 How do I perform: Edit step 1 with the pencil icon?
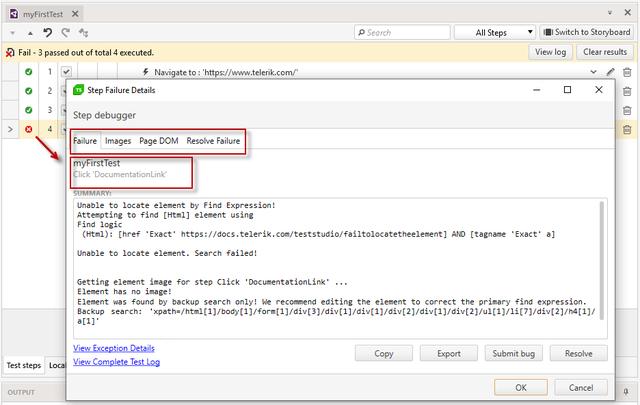click(610, 72)
